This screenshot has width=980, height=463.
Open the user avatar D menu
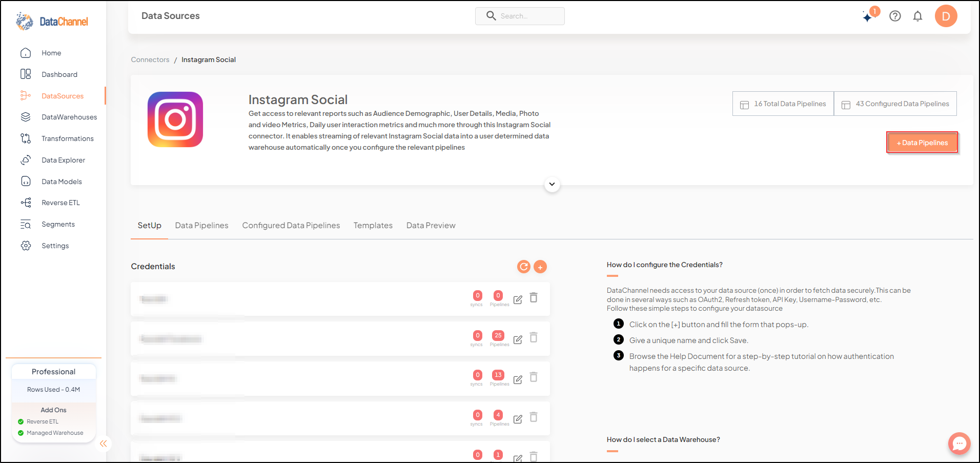click(946, 16)
